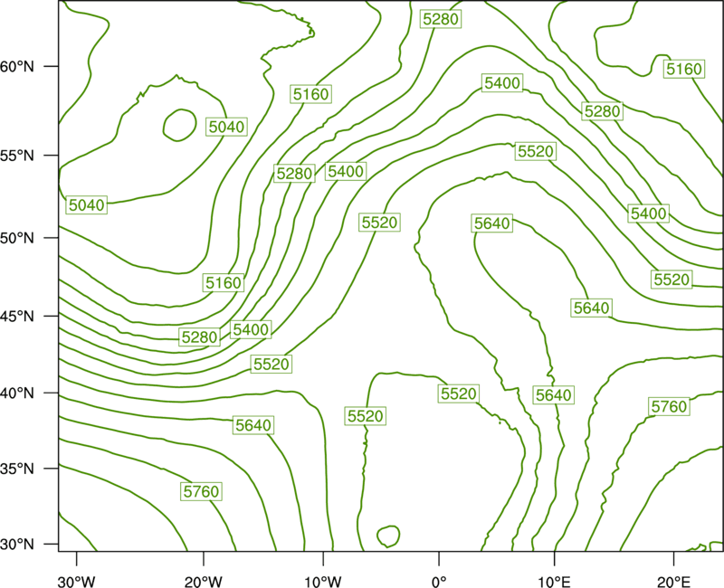Click the 5400 label next to 5280 near 55°N
This screenshot has width=724, height=588.
[x=346, y=172]
